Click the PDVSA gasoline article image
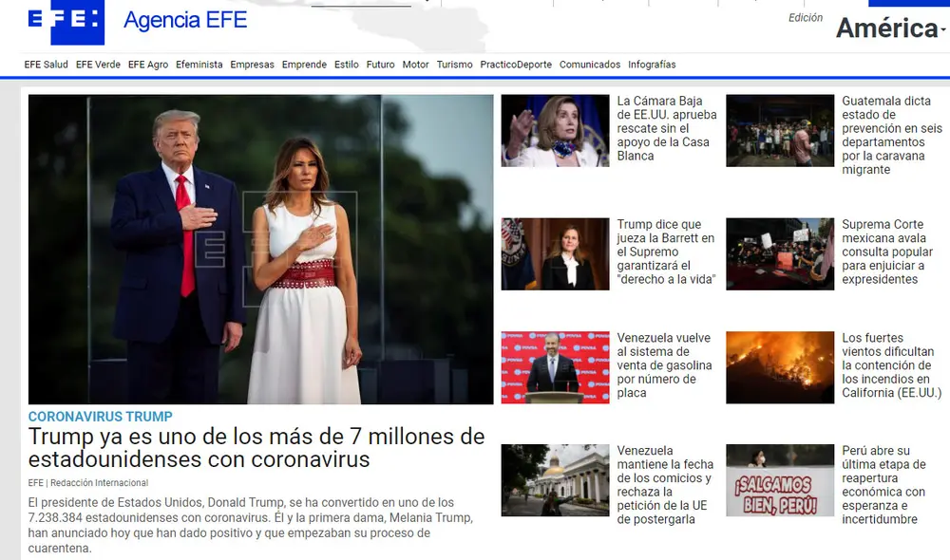Screen dimensions: 950x560 click(556, 366)
